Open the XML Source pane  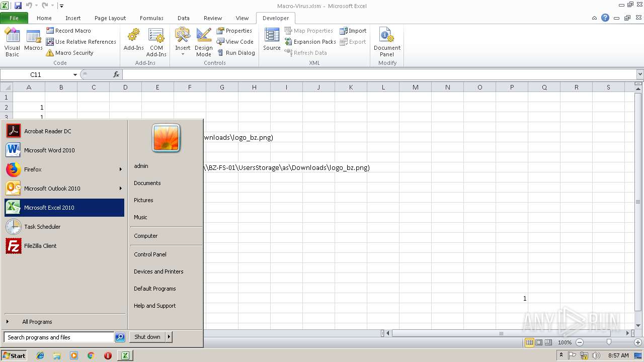point(272,40)
